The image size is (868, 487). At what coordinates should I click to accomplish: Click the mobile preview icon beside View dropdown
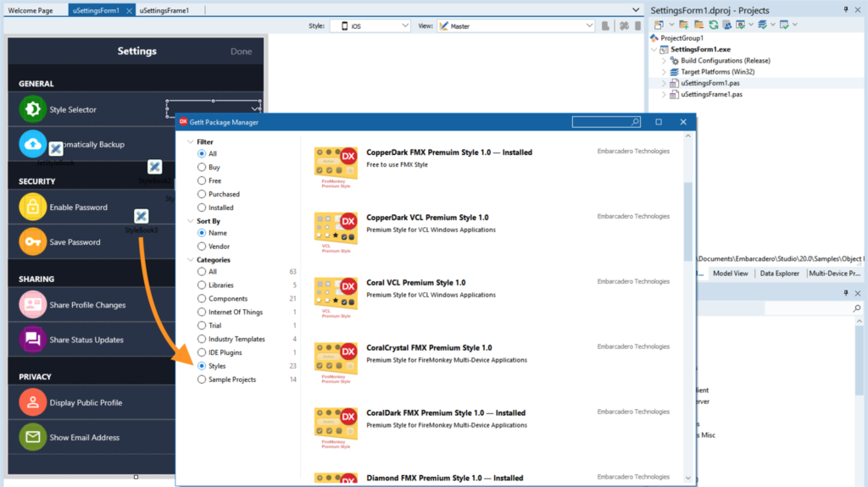click(x=605, y=26)
